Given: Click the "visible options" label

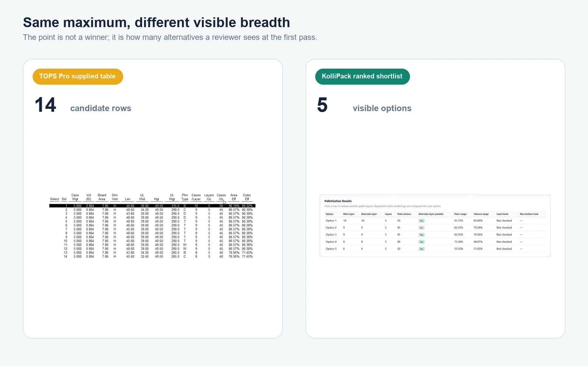Looking at the screenshot, I should pos(382,108).
